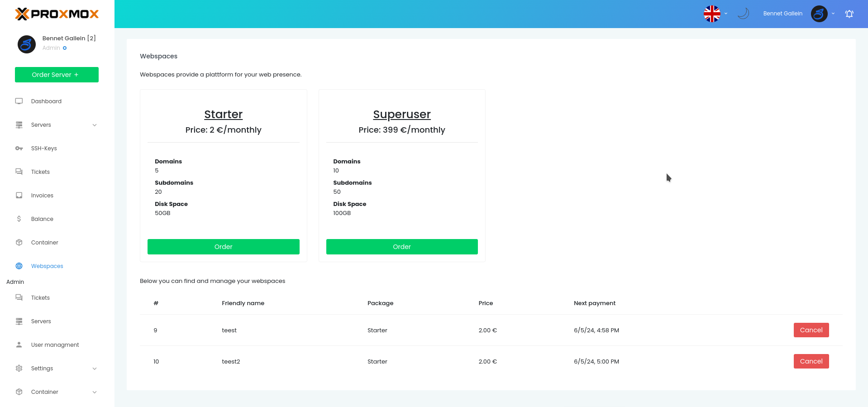Open the top bar user avatar
Viewport: 868px width, 407px height.
[x=819, y=14]
